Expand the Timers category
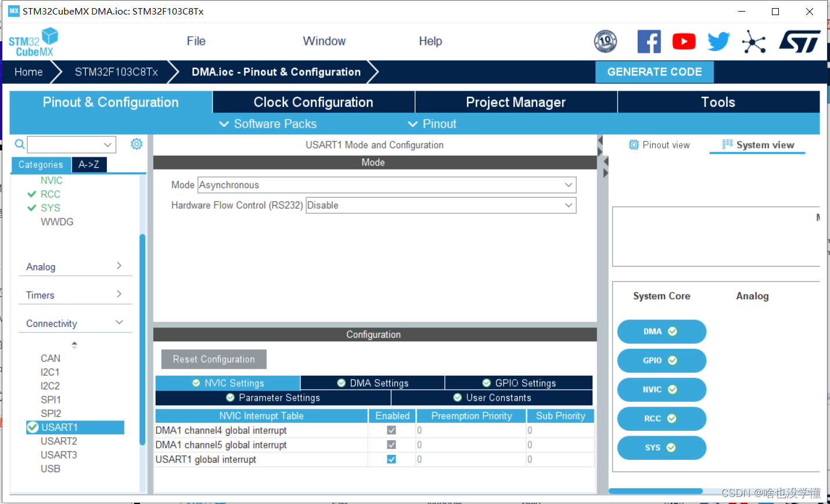Image resolution: width=830 pixels, height=504 pixels. coord(75,295)
